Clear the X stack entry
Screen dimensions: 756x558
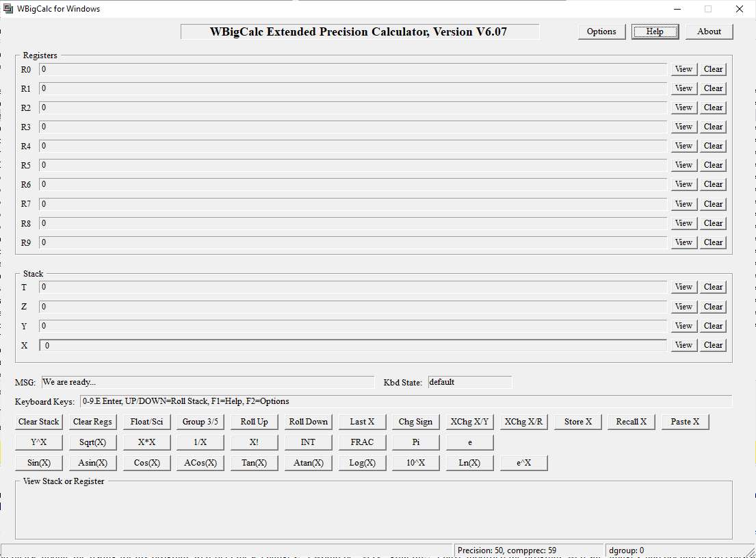click(x=713, y=345)
